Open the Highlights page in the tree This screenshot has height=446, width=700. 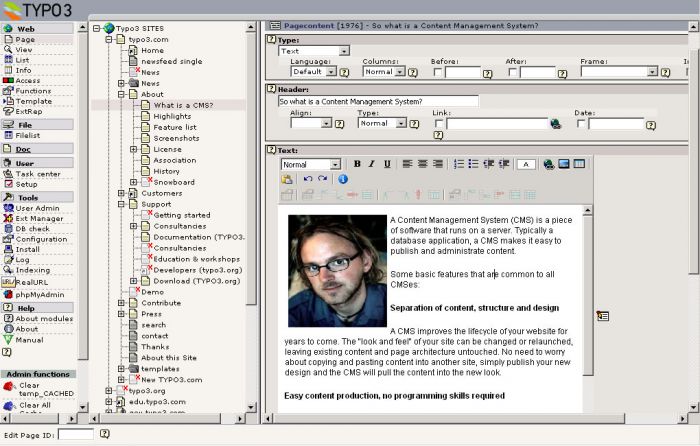[172, 116]
